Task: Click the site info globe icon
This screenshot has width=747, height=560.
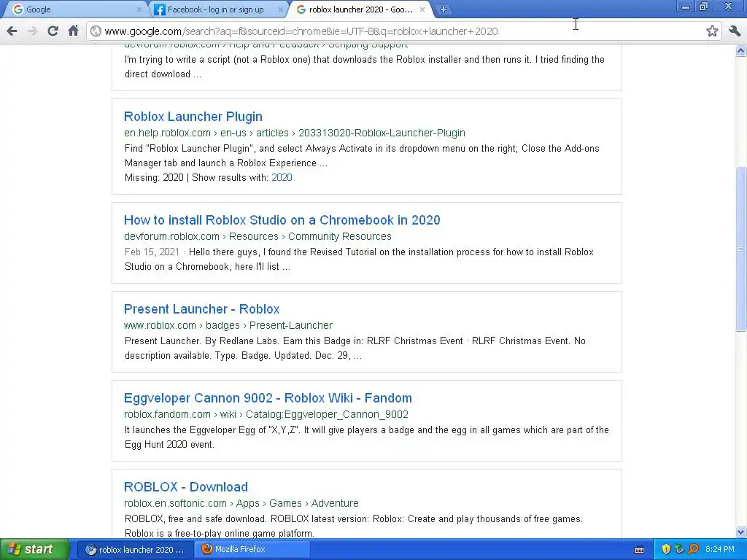Action: [x=96, y=31]
